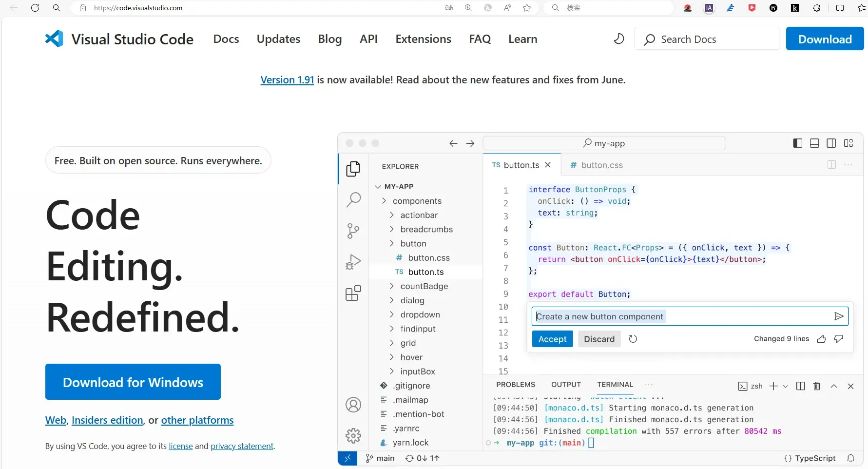The height and width of the screenshot is (469, 868).
Task: Click the regenerate refresh icon
Action: (x=633, y=339)
